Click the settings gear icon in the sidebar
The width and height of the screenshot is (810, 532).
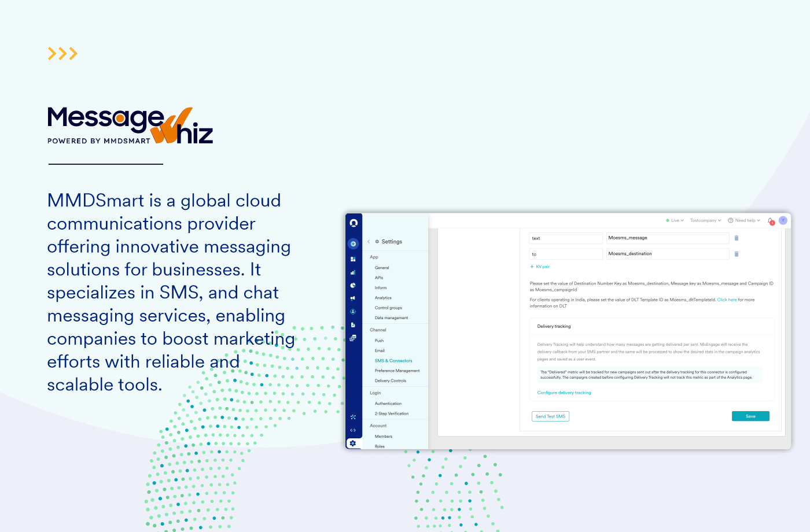click(353, 444)
